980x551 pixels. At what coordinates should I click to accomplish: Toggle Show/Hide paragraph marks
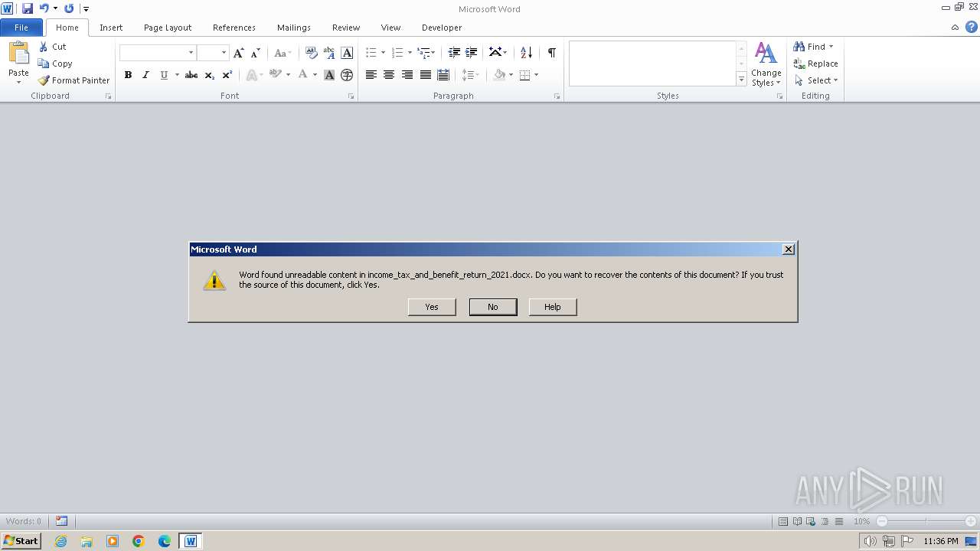coord(551,53)
